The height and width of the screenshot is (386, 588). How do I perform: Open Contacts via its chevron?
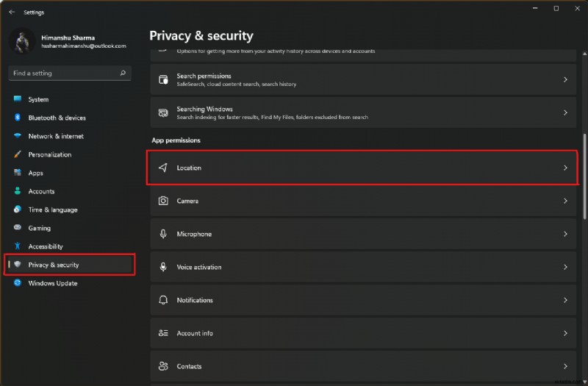565,365
